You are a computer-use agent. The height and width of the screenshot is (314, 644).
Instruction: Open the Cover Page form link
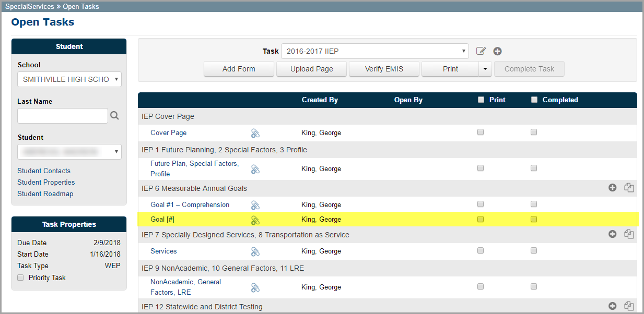click(168, 132)
